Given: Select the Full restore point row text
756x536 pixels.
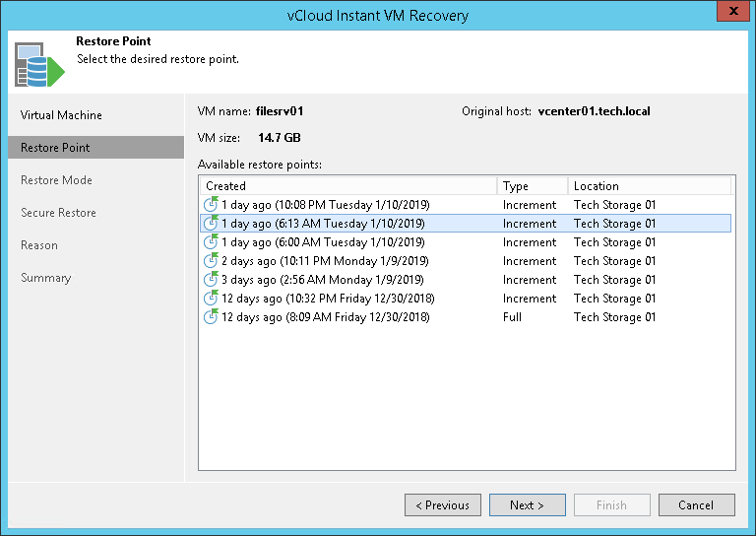Looking at the screenshot, I should (324, 317).
